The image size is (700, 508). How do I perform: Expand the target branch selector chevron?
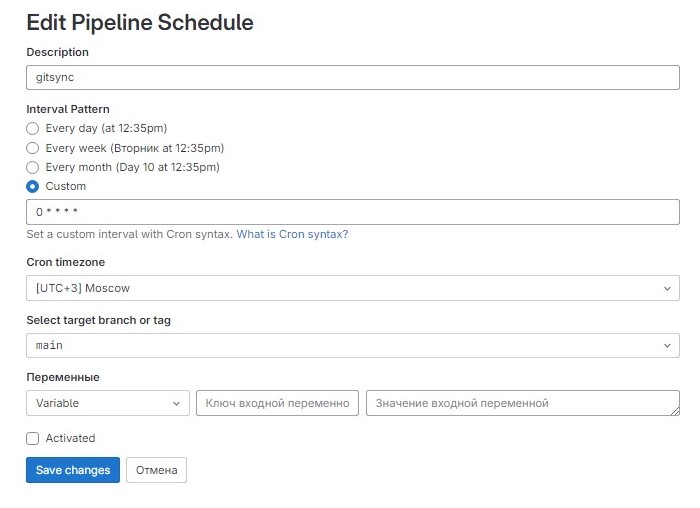tap(667, 346)
